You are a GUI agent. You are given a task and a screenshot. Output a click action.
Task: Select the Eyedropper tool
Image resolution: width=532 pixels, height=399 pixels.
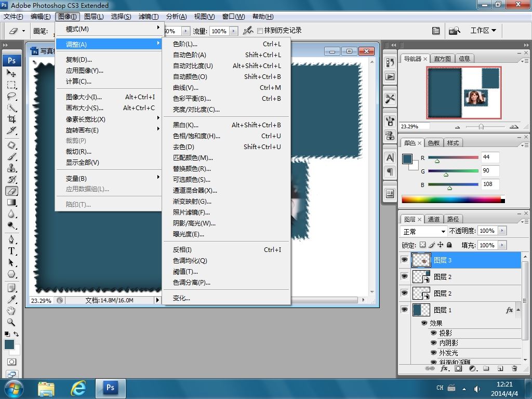point(11,299)
